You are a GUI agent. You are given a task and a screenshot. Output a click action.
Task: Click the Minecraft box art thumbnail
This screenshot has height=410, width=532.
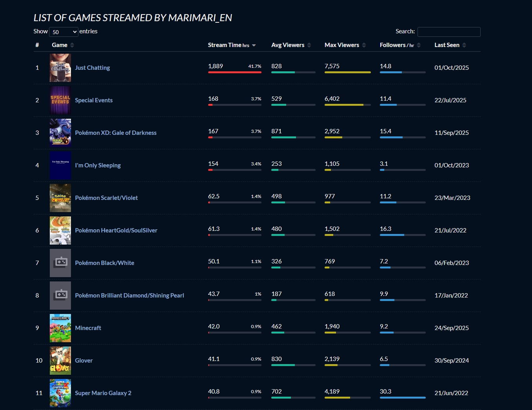tap(60, 328)
